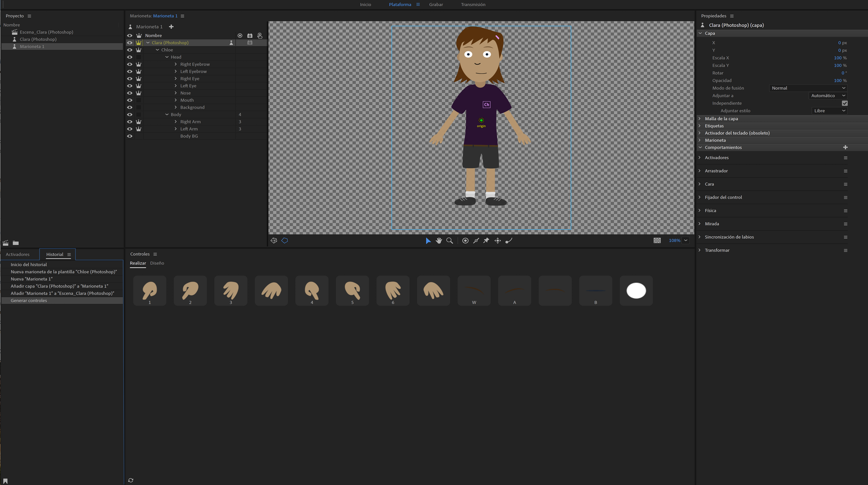Screen dimensions: 868x485
Task: Click the Diseño tab in Controles panel
Action: tap(157, 263)
